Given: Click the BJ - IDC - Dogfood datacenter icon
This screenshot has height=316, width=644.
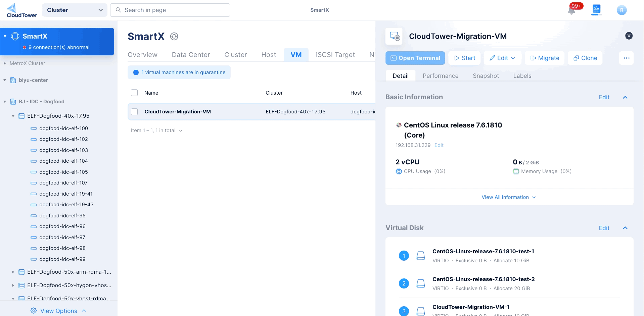Looking at the screenshot, I should (13, 102).
